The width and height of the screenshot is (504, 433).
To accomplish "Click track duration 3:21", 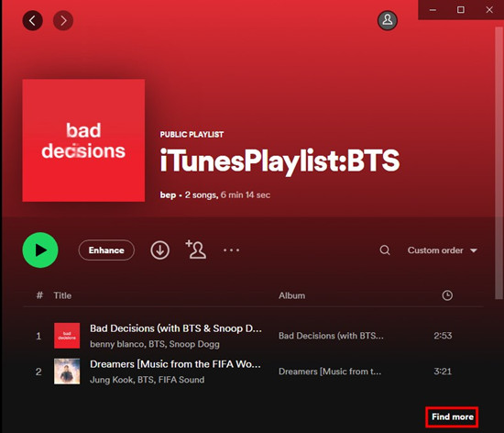I will tap(443, 372).
